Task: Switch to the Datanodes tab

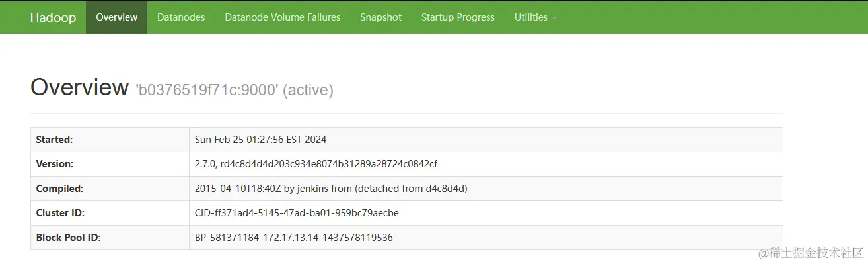Action: pyautogui.click(x=181, y=17)
